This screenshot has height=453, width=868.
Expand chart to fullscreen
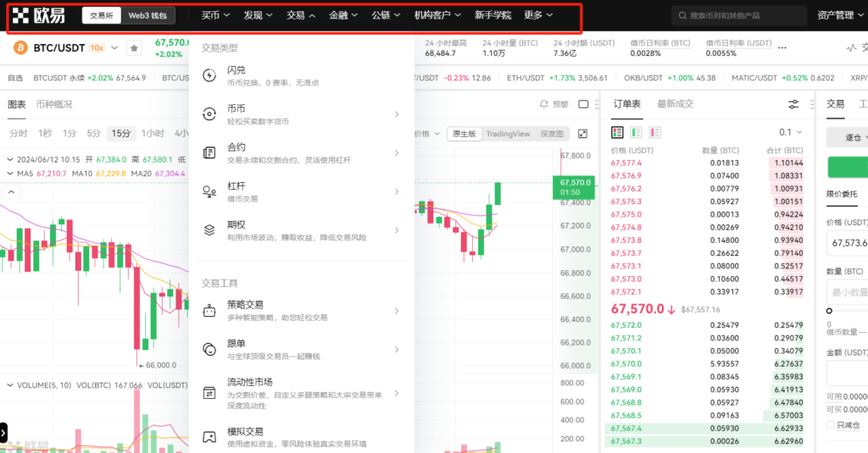pos(582,134)
